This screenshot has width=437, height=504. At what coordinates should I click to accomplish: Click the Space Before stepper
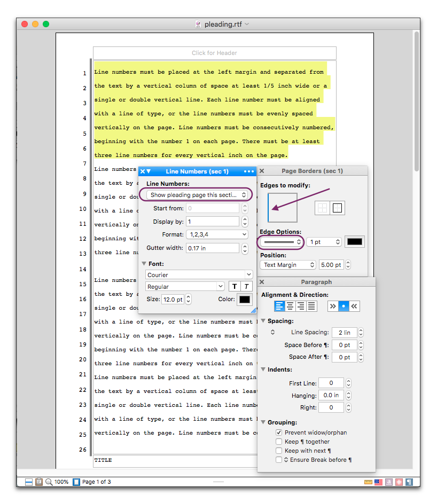point(361,345)
